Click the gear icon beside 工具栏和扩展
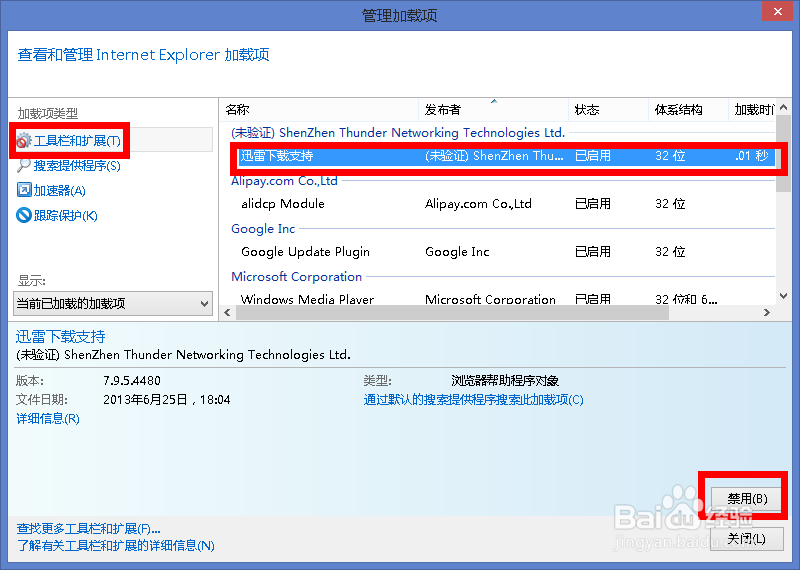800x570 pixels. tap(24, 140)
